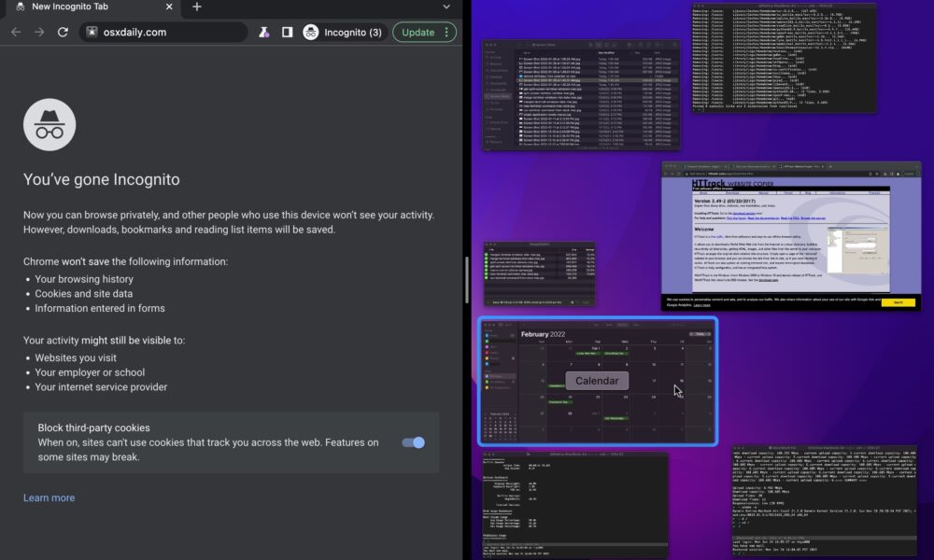The height and width of the screenshot is (560, 934).
Task: Select the Finder file list window thumbnail
Action: (x=581, y=95)
